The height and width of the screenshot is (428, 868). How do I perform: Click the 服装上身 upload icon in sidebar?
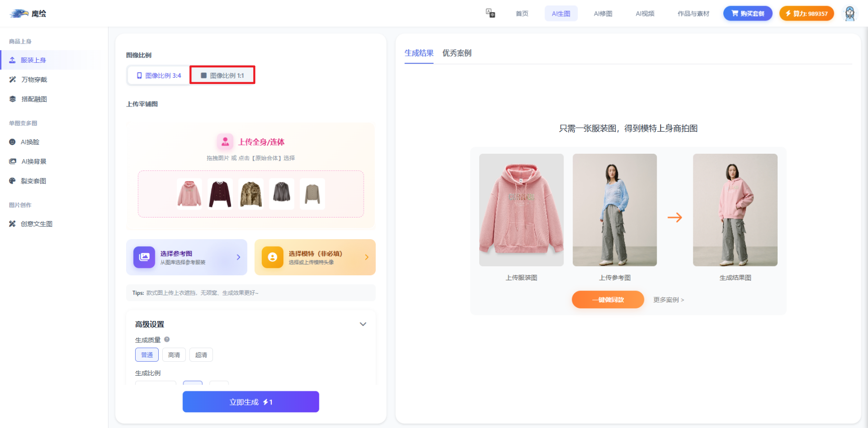coord(13,60)
